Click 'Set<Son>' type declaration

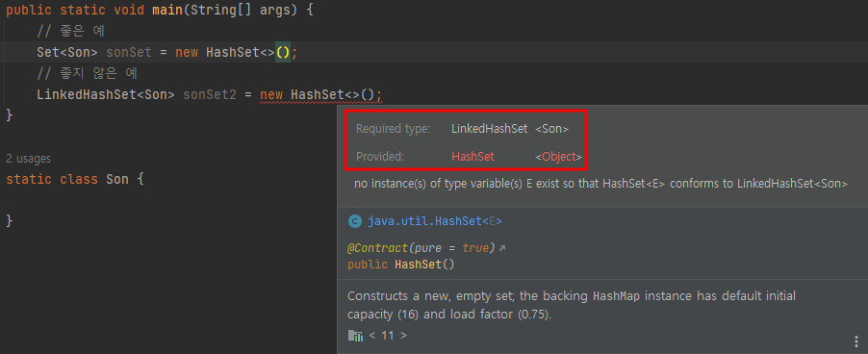[67, 53]
